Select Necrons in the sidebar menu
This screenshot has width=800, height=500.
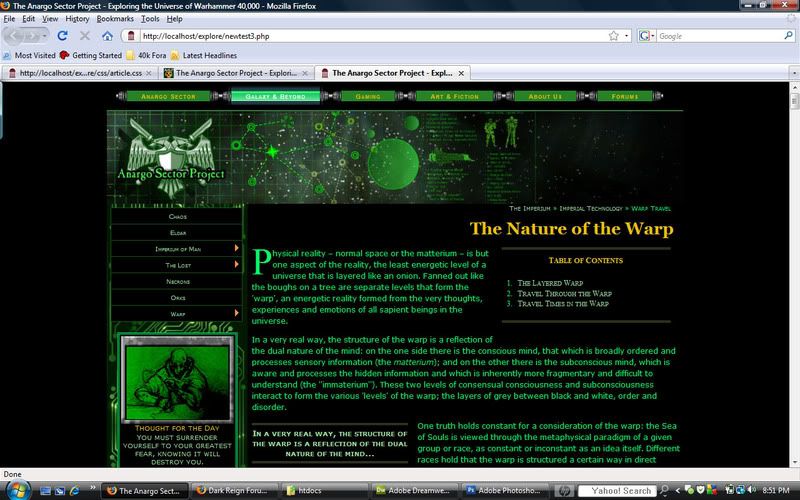[x=178, y=281]
